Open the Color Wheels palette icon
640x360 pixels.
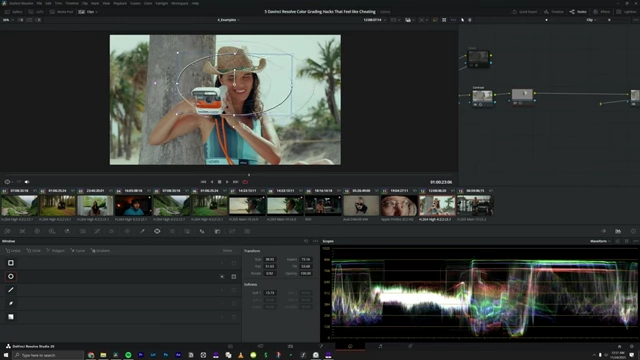37,231
